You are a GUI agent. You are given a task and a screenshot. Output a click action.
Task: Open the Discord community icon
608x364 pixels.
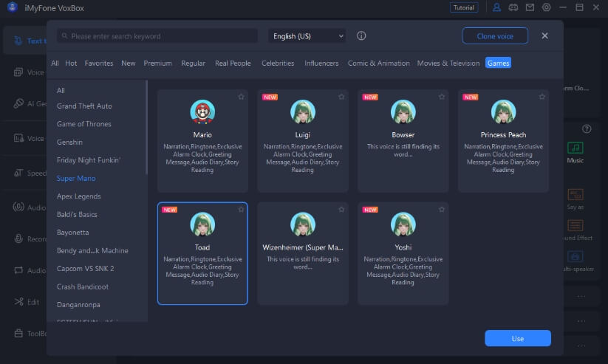click(x=513, y=7)
